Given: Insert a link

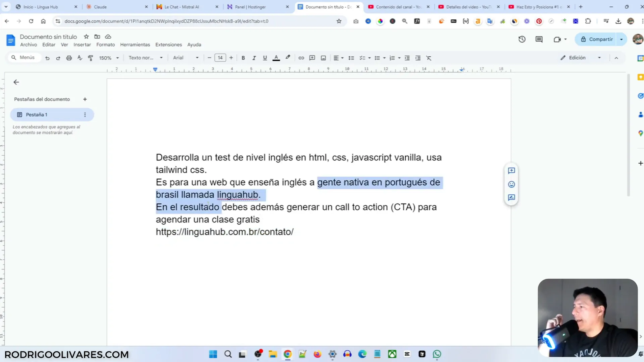Looking at the screenshot, I should click(x=301, y=58).
